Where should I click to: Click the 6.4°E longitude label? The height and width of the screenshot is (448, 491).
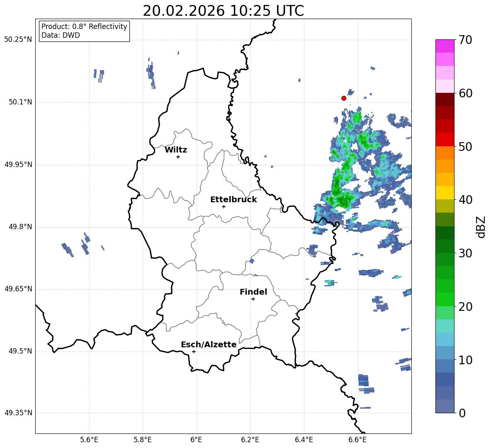click(x=304, y=440)
